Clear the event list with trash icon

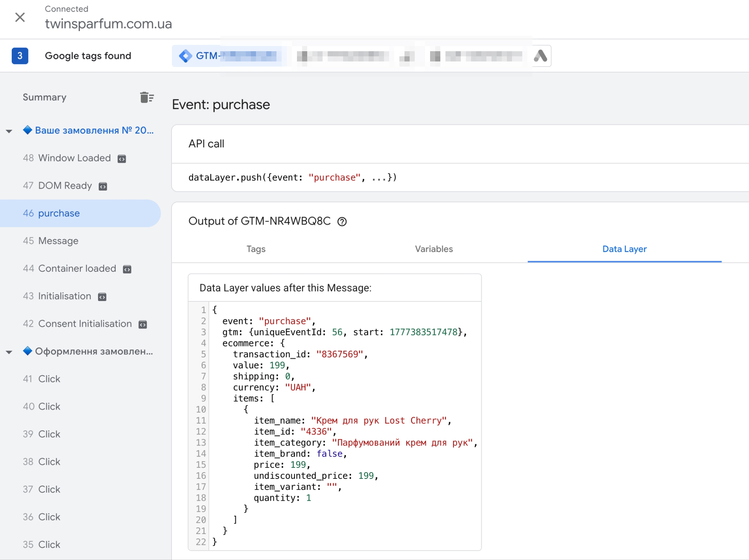click(147, 97)
